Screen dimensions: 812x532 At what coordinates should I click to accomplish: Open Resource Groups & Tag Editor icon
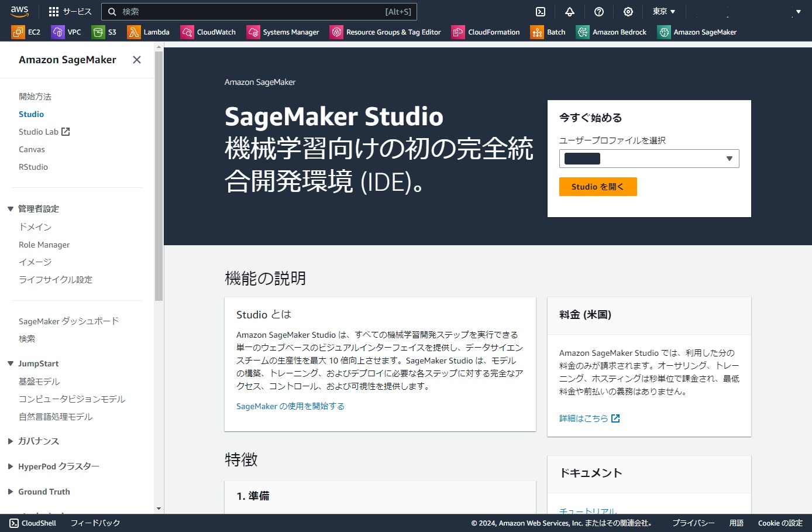(336, 32)
